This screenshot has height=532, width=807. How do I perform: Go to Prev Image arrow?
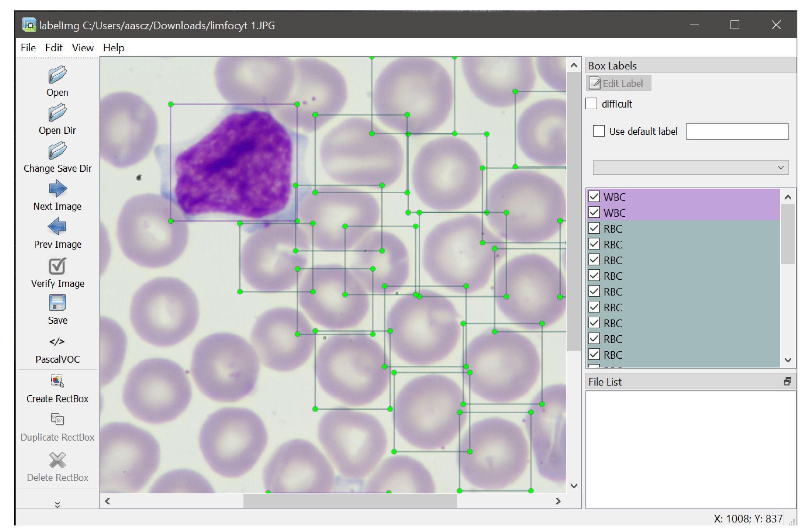57,226
